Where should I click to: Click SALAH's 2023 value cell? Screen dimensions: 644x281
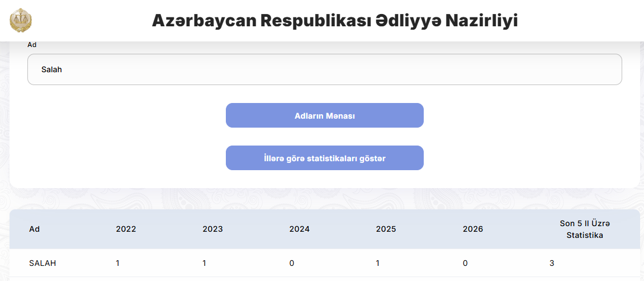205,263
